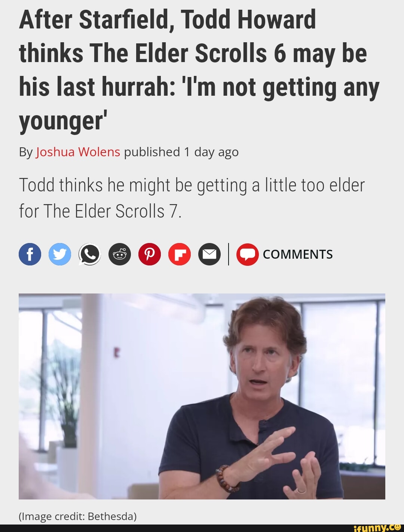Open the ifunny.co watermark logo

coord(377,528)
